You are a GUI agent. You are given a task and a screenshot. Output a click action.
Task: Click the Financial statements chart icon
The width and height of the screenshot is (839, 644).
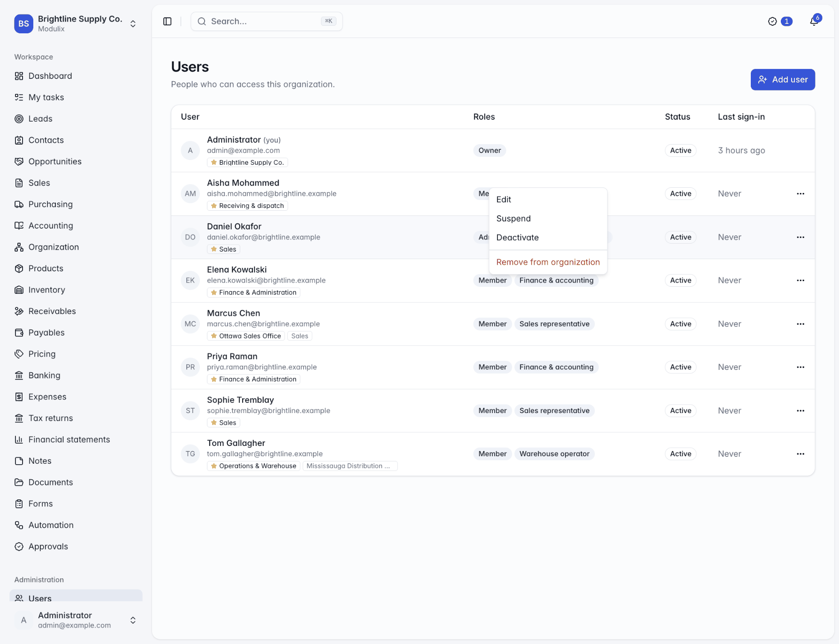click(x=19, y=439)
